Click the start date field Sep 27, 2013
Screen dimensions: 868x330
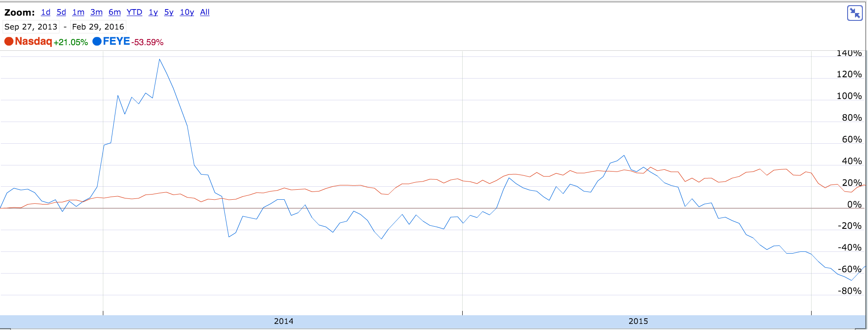pos(31,27)
